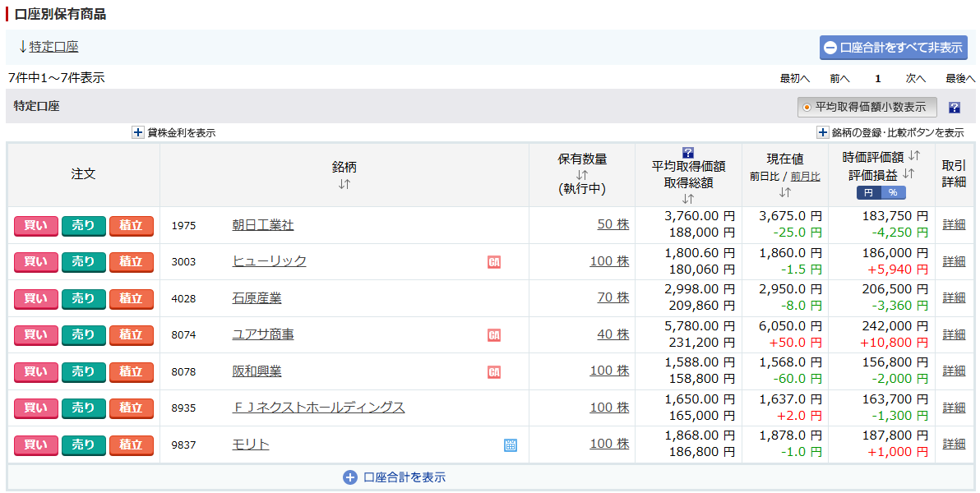Click the CA icon beside 阪和興業
Image resolution: width=980 pixels, height=493 pixels.
point(494,372)
